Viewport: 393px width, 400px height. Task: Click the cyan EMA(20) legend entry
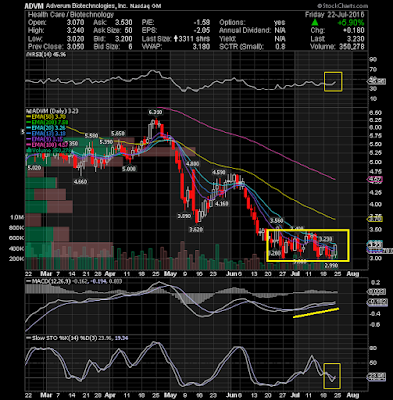[x=47, y=128]
